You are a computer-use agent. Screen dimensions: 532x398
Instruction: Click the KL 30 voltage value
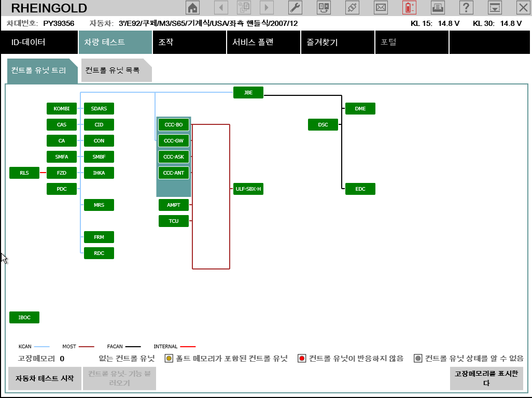[511, 23]
